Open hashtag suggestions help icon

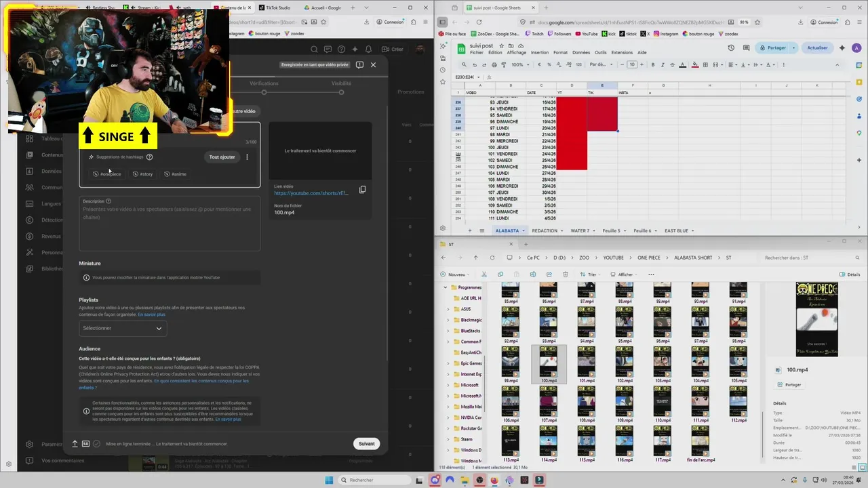pyautogui.click(x=149, y=157)
